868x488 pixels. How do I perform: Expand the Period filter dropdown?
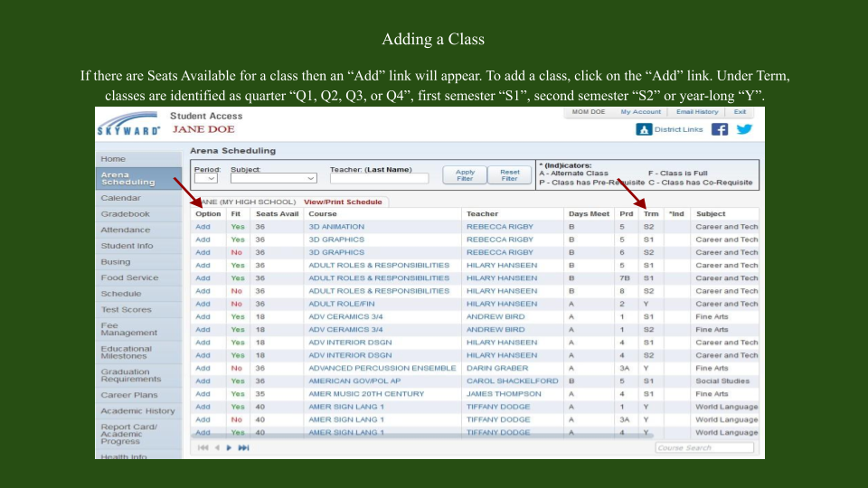205,179
